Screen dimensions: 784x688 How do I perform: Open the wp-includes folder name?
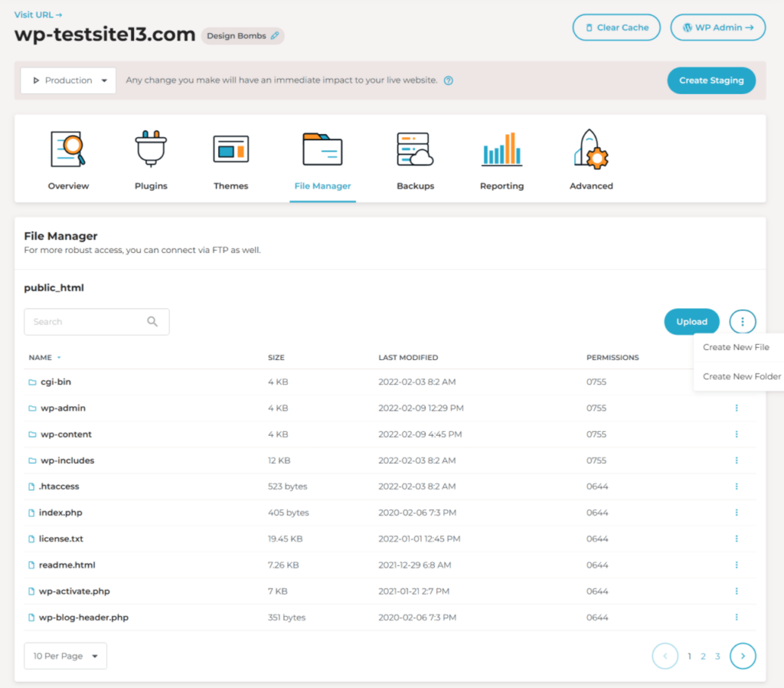pyautogui.click(x=67, y=460)
